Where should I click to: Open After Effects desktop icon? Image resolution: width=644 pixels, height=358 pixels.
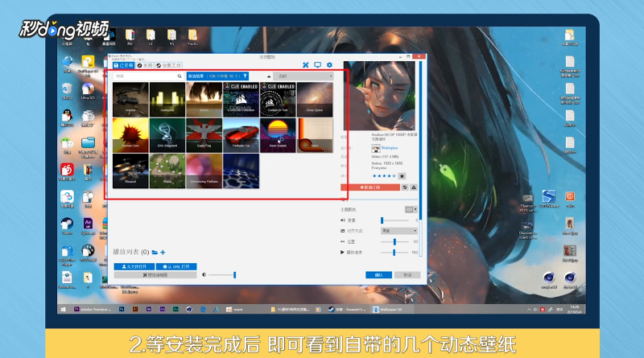tap(88, 226)
